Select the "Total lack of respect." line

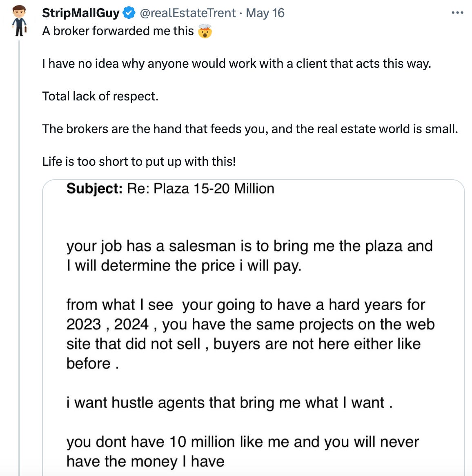click(100, 96)
